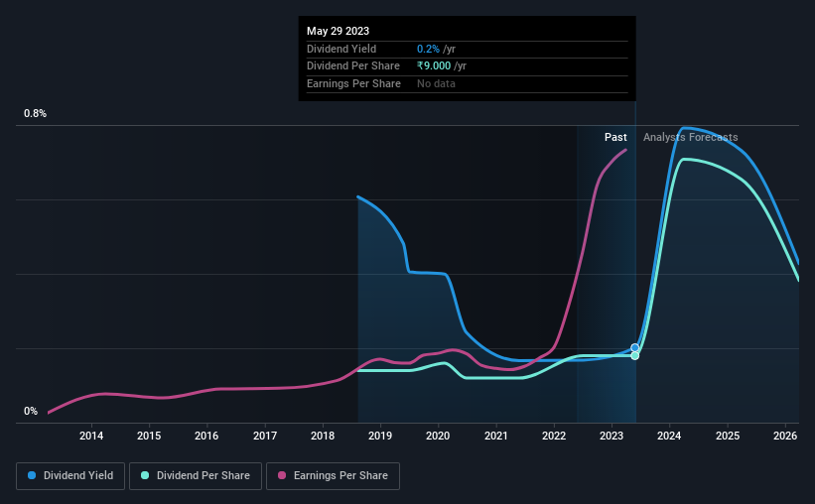Click the ₹9.000 /yr dividend value
The image size is (815, 504).
coord(442,66)
